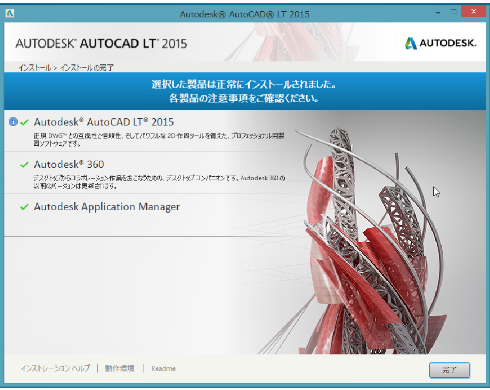Click the AutoCAD app icon in title bar

click(x=10, y=13)
